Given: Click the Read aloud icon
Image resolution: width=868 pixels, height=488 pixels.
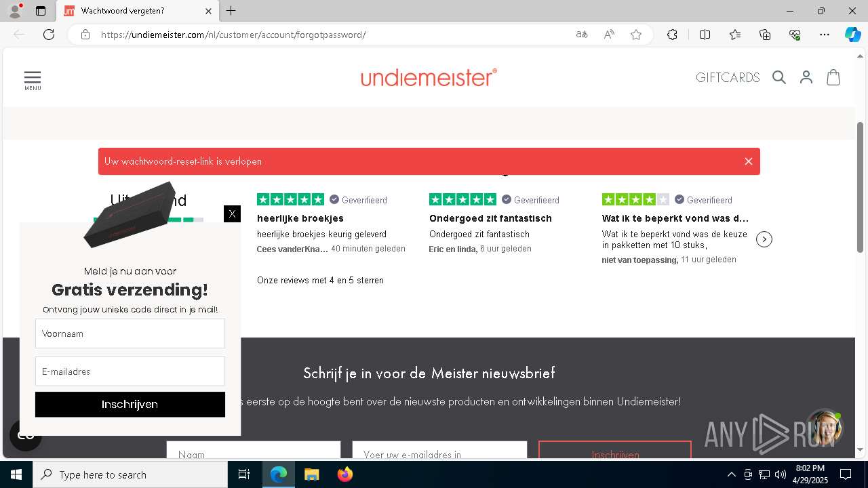Looking at the screenshot, I should (609, 35).
